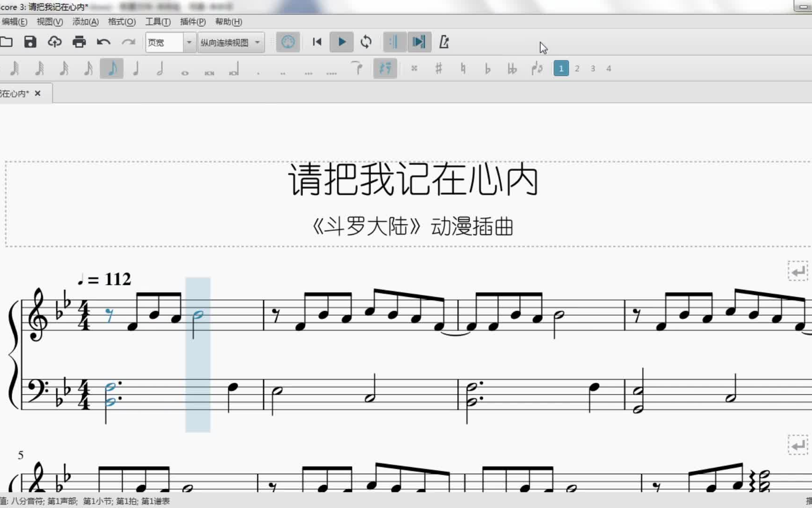
Task: Start playback with the play button
Action: tap(342, 42)
